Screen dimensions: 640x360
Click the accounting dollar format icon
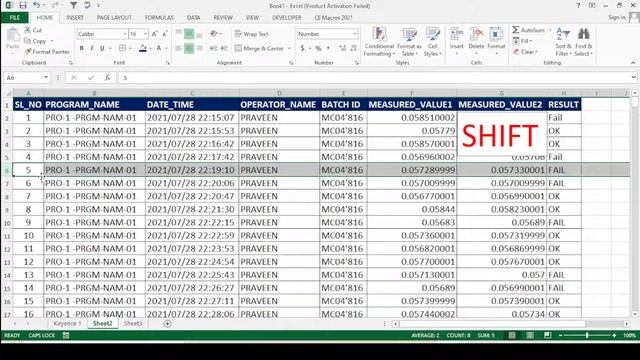302,48
